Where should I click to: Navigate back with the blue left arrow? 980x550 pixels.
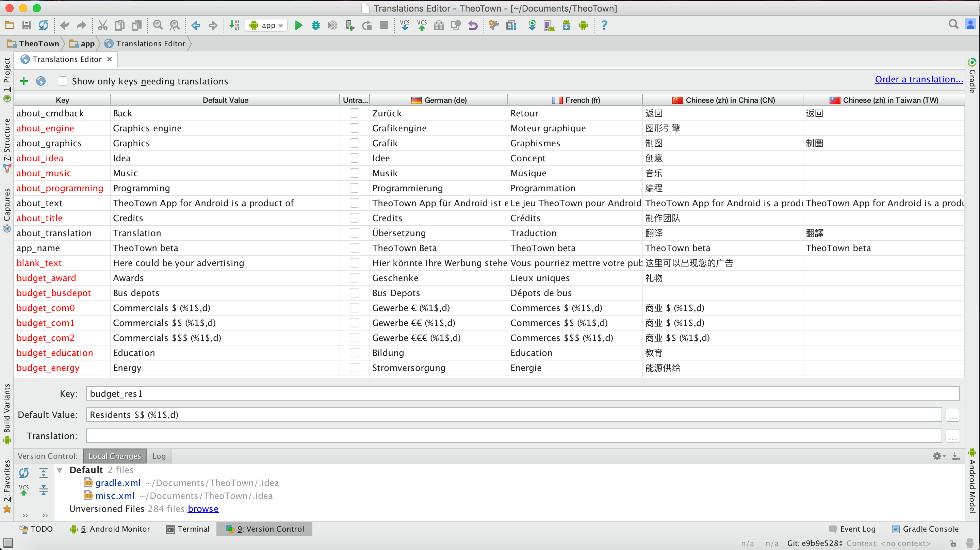(x=196, y=26)
